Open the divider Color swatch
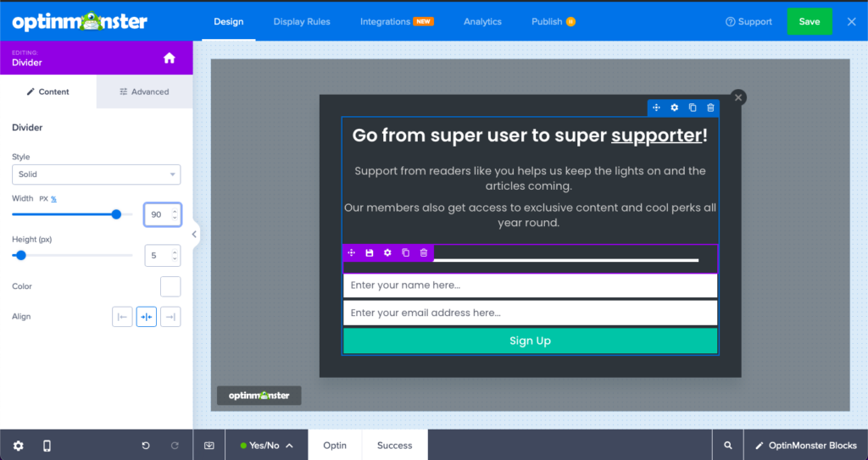868x460 pixels. coord(170,286)
